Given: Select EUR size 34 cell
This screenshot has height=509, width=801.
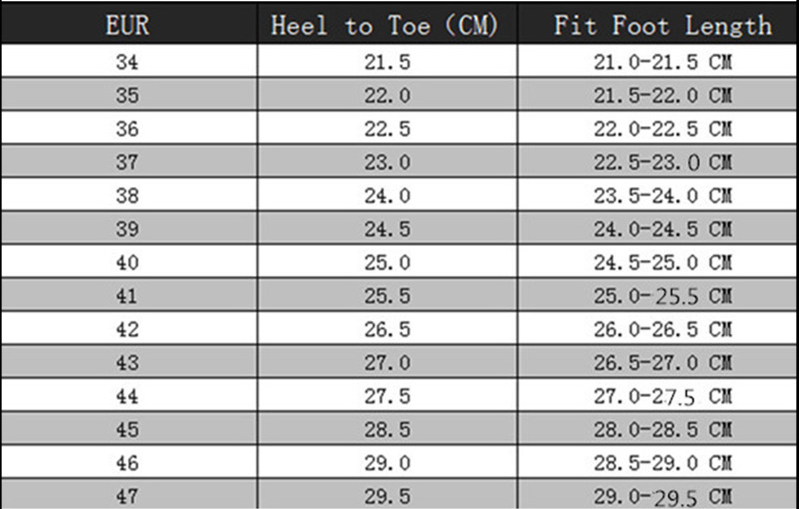Looking at the screenshot, I should click(127, 62).
